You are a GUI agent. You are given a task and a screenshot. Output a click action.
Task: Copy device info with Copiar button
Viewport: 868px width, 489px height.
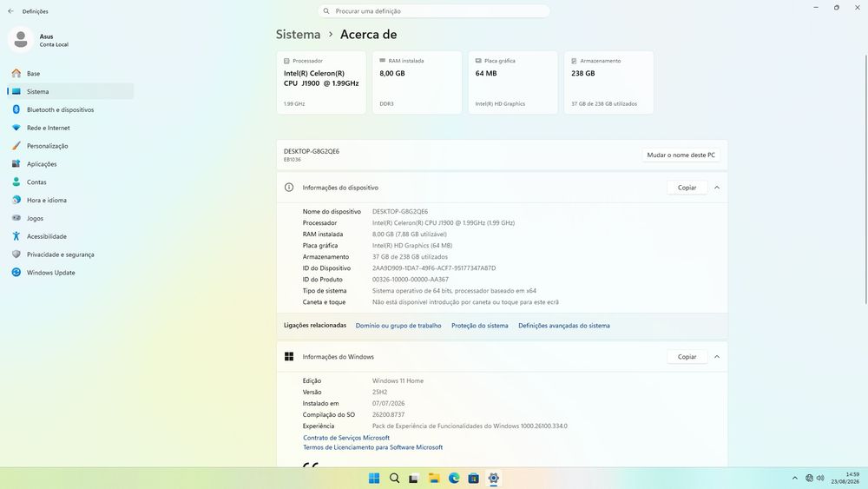coord(687,188)
